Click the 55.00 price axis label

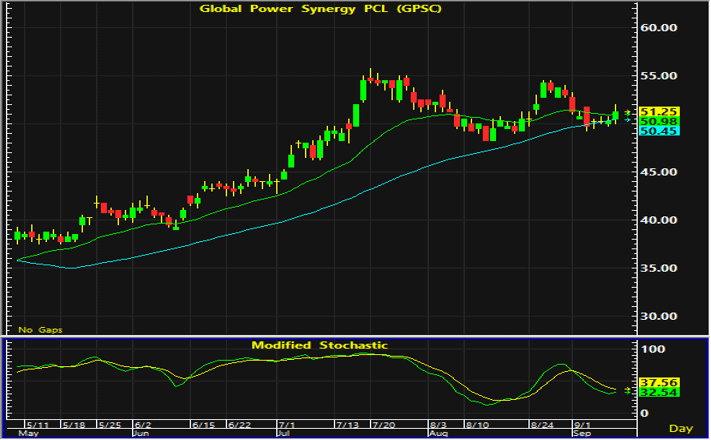pos(658,76)
